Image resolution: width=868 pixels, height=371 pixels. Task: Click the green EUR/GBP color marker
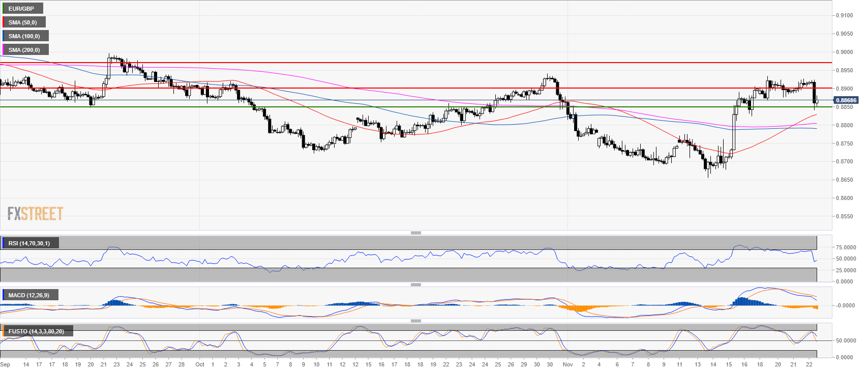3,9
